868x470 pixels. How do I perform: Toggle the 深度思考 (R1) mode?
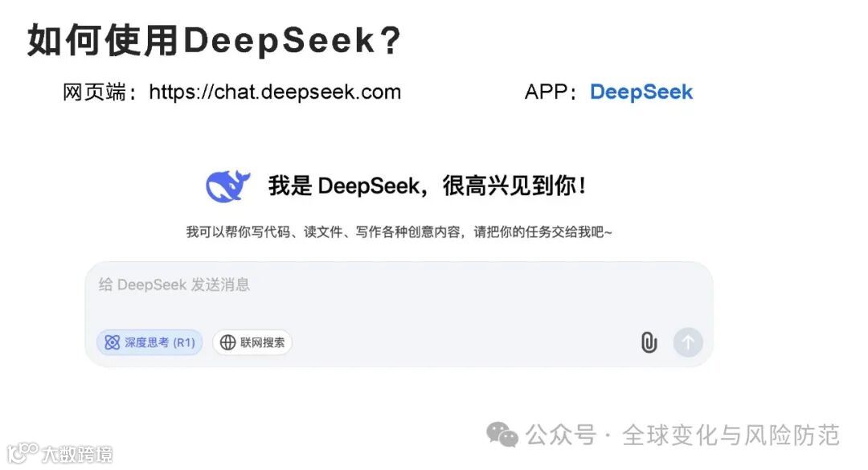pyautogui.click(x=149, y=343)
